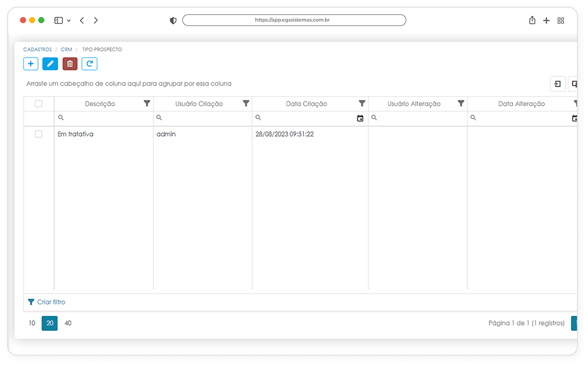Open a new browser tab with plus
The width and height of the screenshot is (588, 366).
pyautogui.click(x=546, y=21)
